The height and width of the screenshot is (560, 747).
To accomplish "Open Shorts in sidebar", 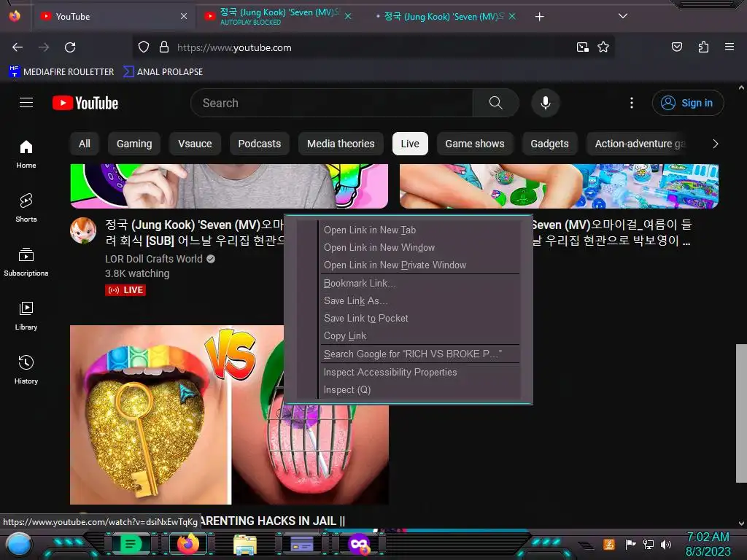I will [26, 208].
